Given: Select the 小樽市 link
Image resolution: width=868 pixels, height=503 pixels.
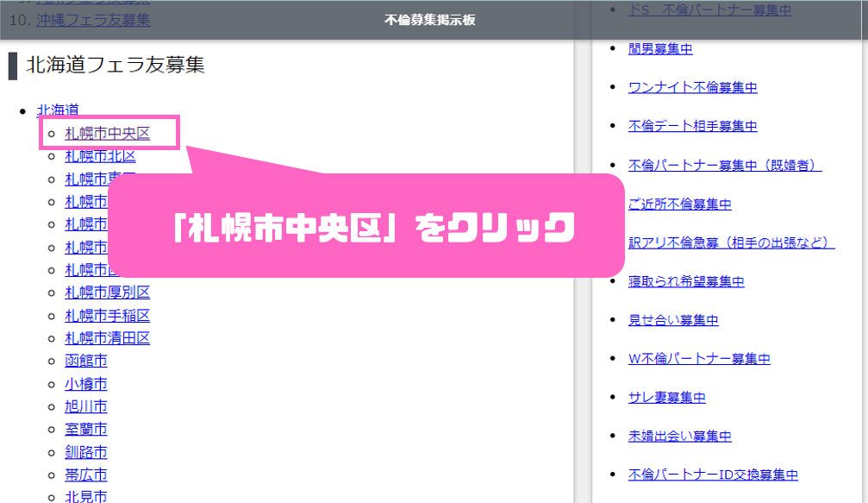Looking at the screenshot, I should click(86, 384).
